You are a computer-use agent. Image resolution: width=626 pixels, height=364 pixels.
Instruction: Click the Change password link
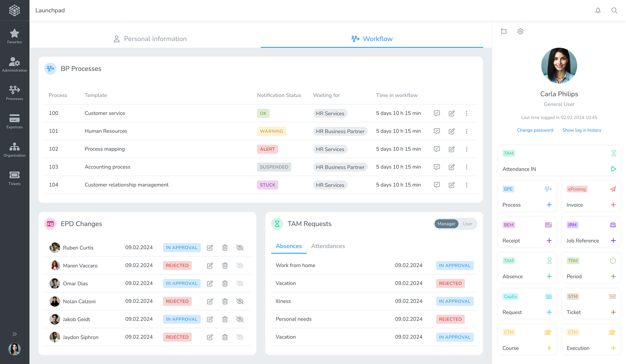pos(535,130)
